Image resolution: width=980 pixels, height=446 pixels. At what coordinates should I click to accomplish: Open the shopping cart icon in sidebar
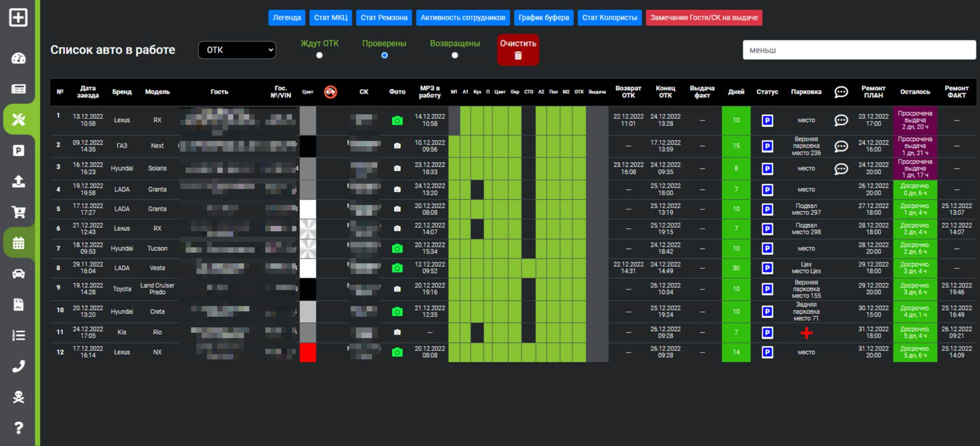tap(18, 212)
